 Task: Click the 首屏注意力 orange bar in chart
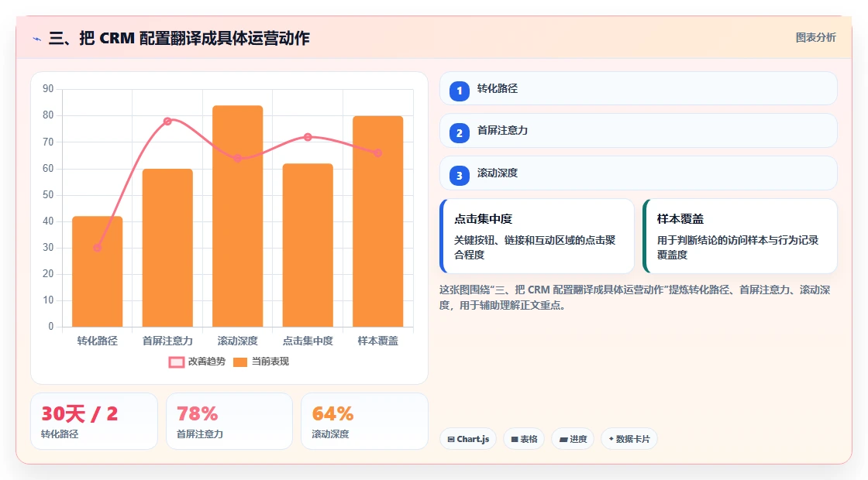point(167,248)
